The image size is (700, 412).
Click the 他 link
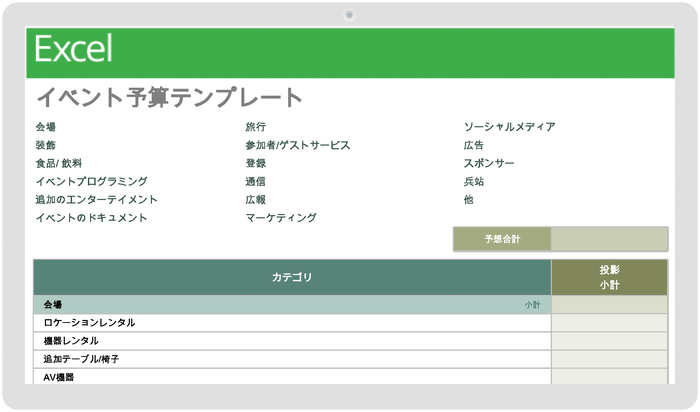(x=468, y=200)
